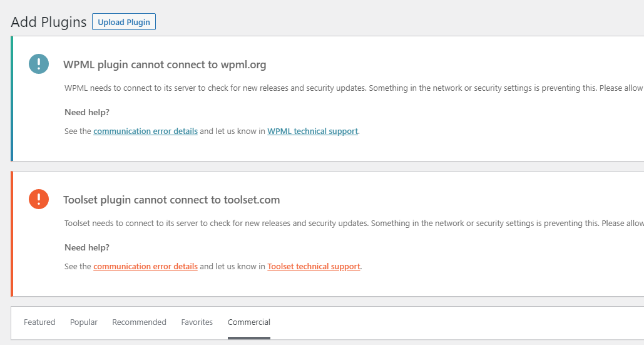Image resolution: width=644 pixels, height=345 pixels.
Task: Click the Upload Plugin button
Action: coord(124,22)
